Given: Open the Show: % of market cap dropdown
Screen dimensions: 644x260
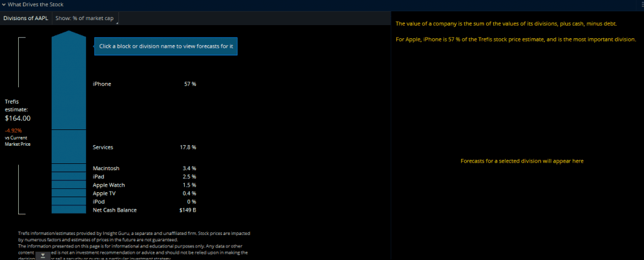Looking at the screenshot, I should point(85,18).
